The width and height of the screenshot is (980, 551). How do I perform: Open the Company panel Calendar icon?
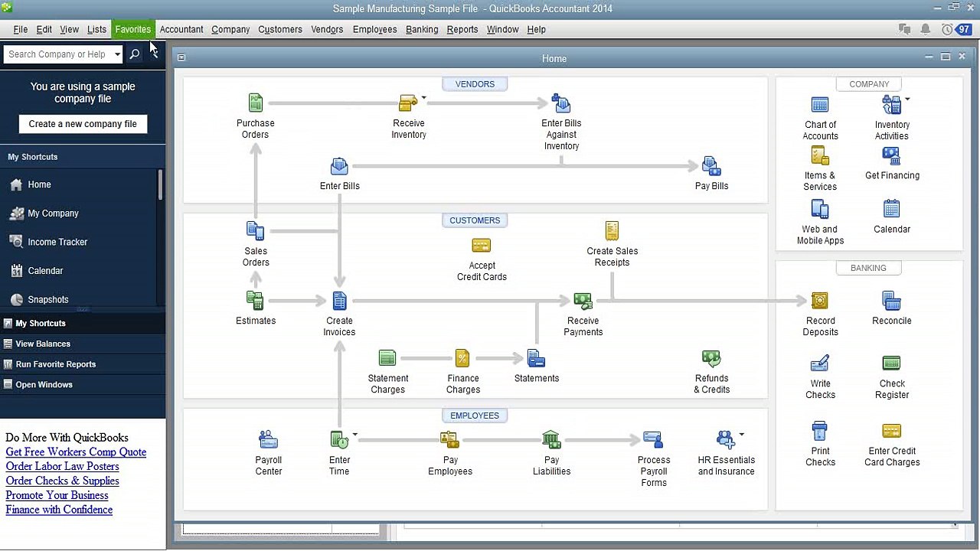[892, 209]
